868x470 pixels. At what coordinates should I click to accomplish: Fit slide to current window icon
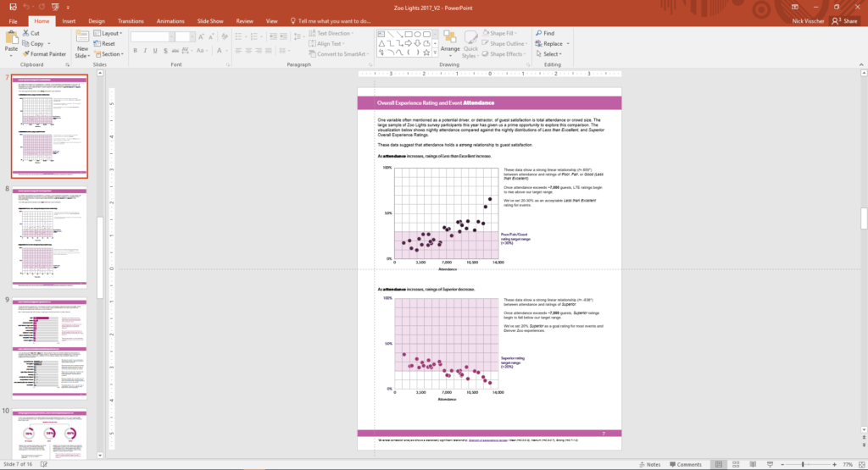pyautogui.click(x=860, y=464)
